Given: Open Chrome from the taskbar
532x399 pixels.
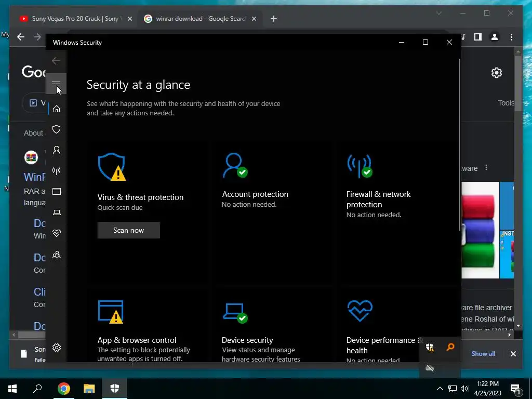Looking at the screenshot, I should click(63, 389).
